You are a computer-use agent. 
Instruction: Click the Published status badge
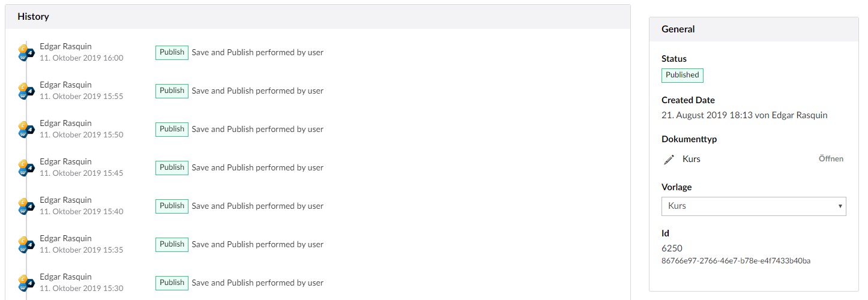point(682,75)
